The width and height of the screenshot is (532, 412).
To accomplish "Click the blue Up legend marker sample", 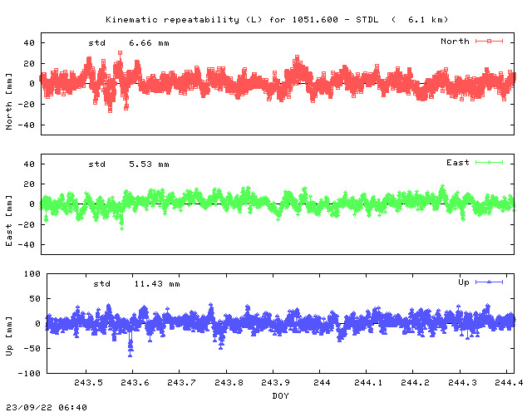I will point(489,282).
